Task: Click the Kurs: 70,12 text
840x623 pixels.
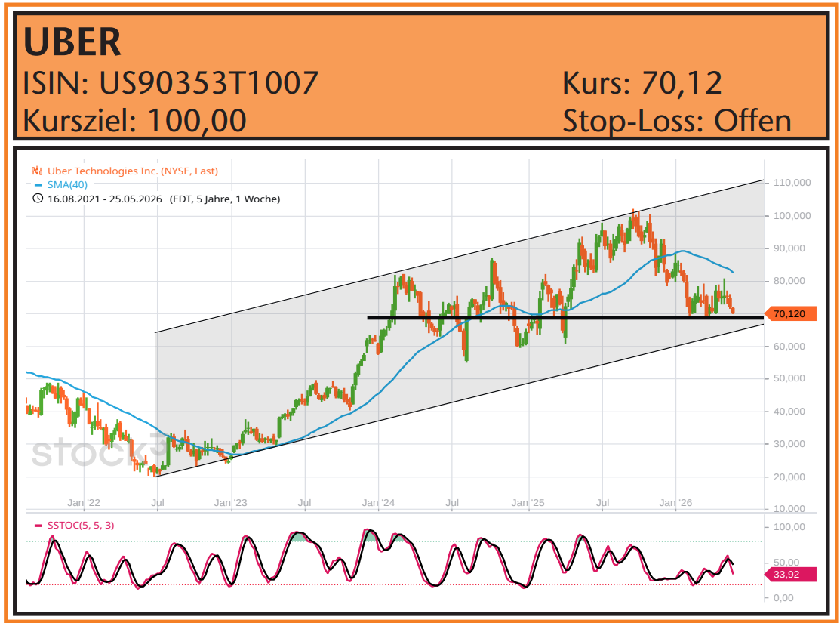Action: click(642, 83)
